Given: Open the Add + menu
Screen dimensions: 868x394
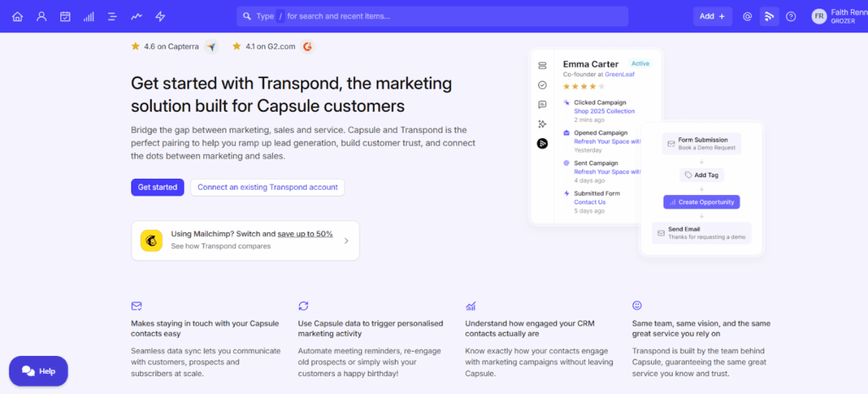Looking at the screenshot, I should point(712,16).
